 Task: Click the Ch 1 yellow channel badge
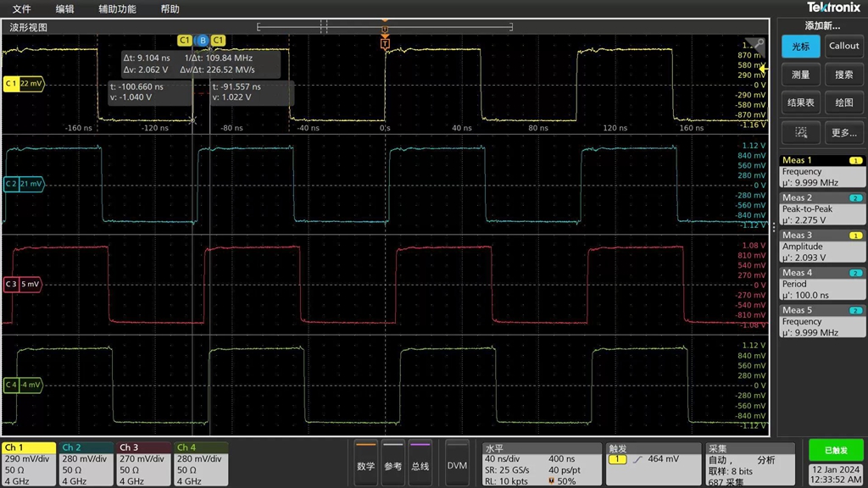[x=28, y=463]
